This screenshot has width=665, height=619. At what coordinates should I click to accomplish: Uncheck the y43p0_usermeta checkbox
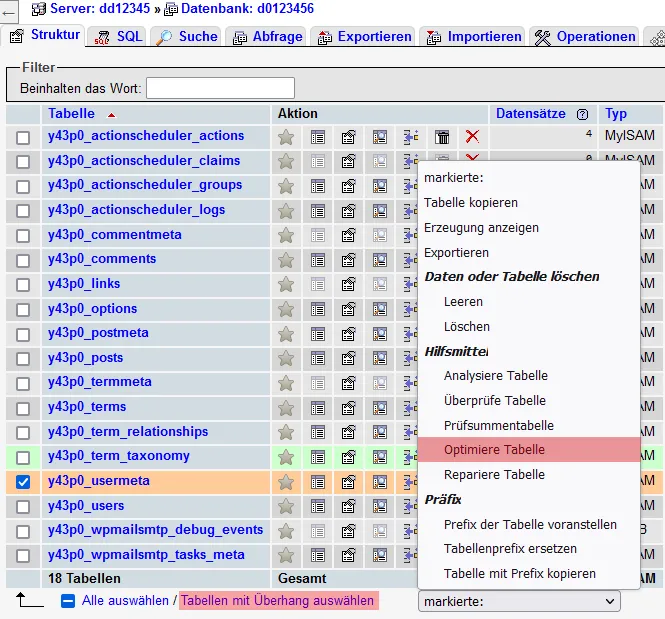point(23,482)
